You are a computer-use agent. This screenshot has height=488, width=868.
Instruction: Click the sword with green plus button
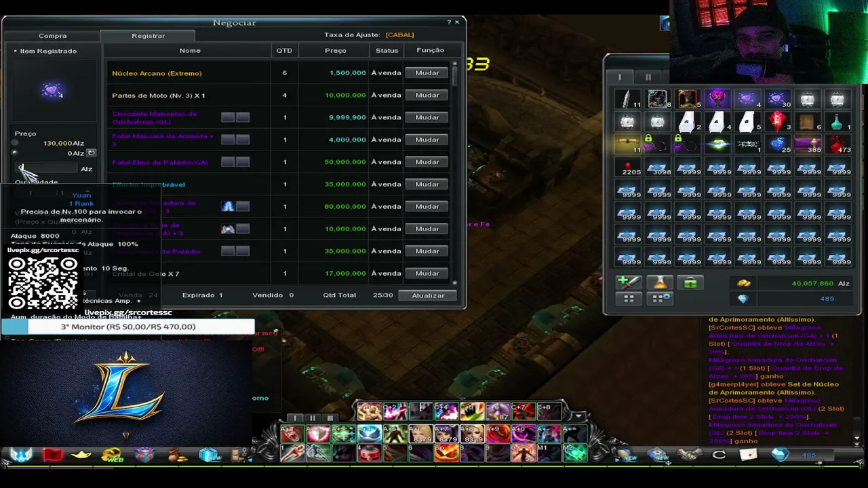(x=629, y=283)
